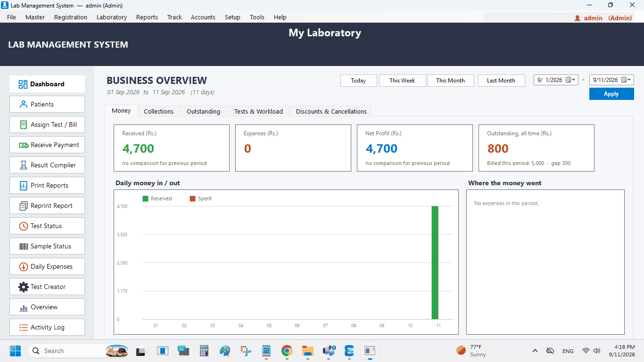Click the This Week range button
This screenshot has width=644, height=362.
(402, 81)
